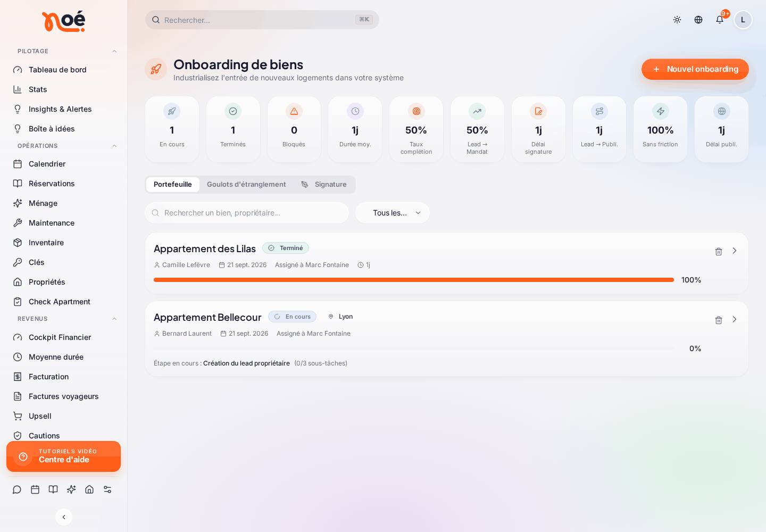This screenshot has height=532, width=766.
Task: Open the Tous les... filter dropdown
Action: pos(393,213)
